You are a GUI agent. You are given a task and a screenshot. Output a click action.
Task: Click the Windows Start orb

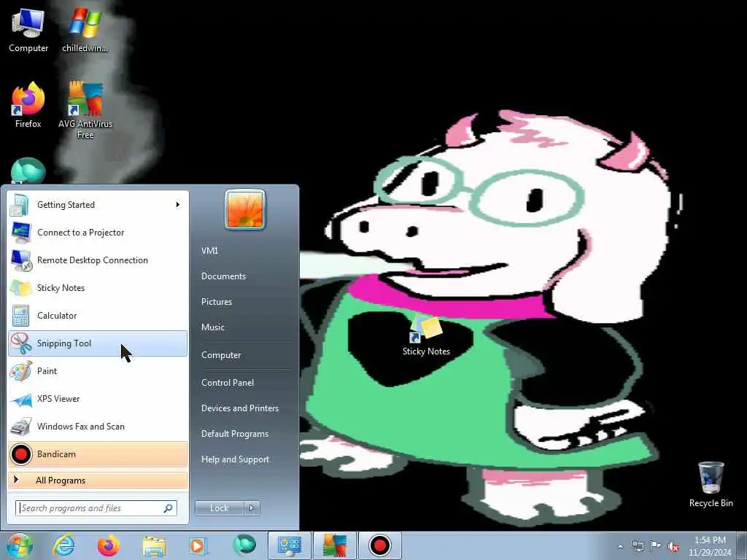point(20,545)
